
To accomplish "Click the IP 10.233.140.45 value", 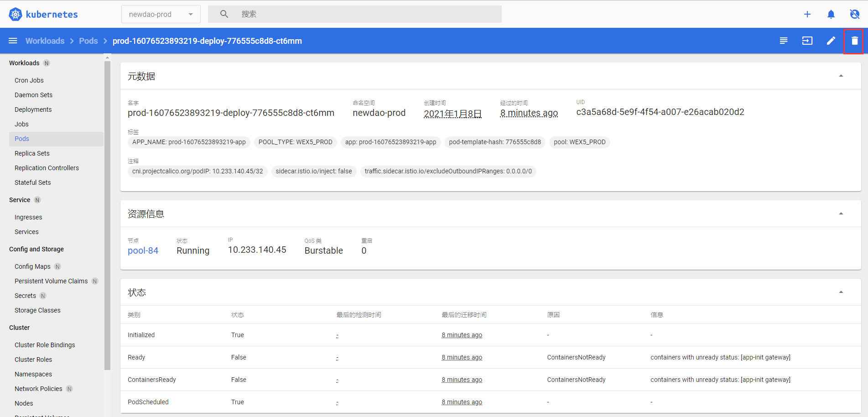I will 257,250.
